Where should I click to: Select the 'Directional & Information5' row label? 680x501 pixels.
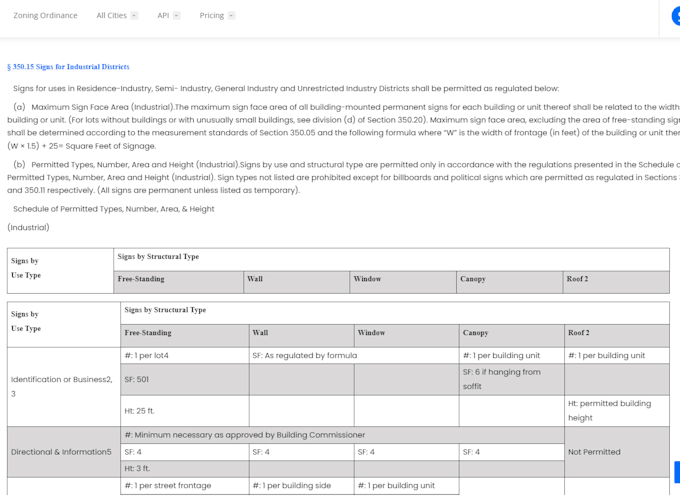click(64, 452)
